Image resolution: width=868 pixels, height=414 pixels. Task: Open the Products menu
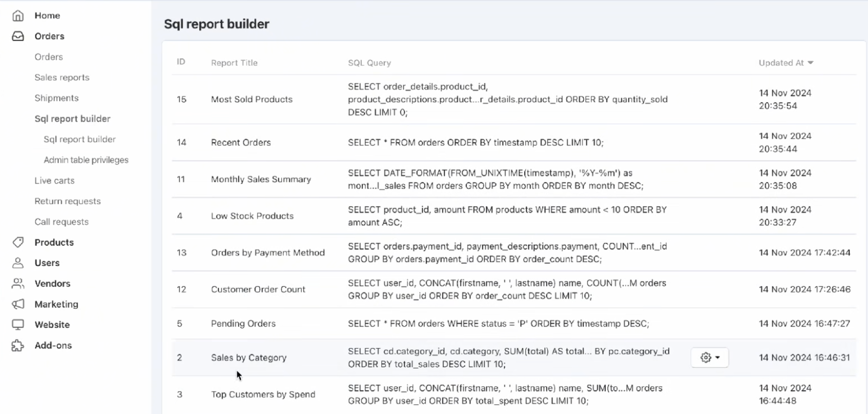(54, 243)
